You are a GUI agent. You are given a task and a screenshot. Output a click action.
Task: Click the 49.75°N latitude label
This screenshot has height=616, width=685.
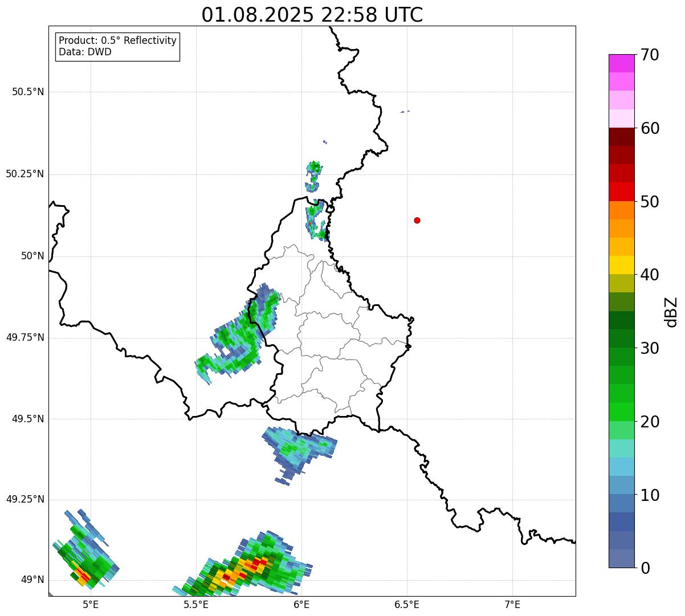pyautogui.click(x=25, y=337)
